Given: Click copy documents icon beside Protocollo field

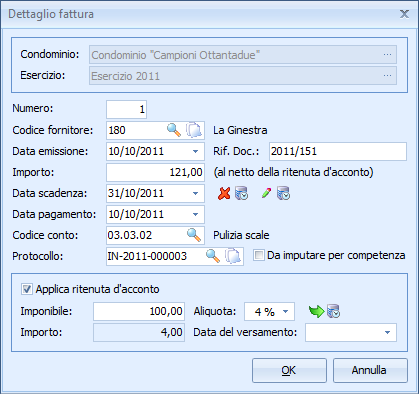Looking at the screenshot, I should pyautogui.click(x=233, y=256).
